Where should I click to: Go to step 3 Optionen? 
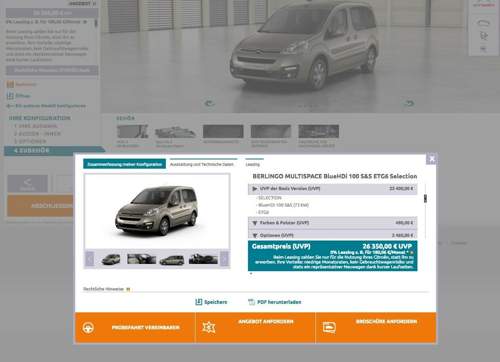coord(30,141)
